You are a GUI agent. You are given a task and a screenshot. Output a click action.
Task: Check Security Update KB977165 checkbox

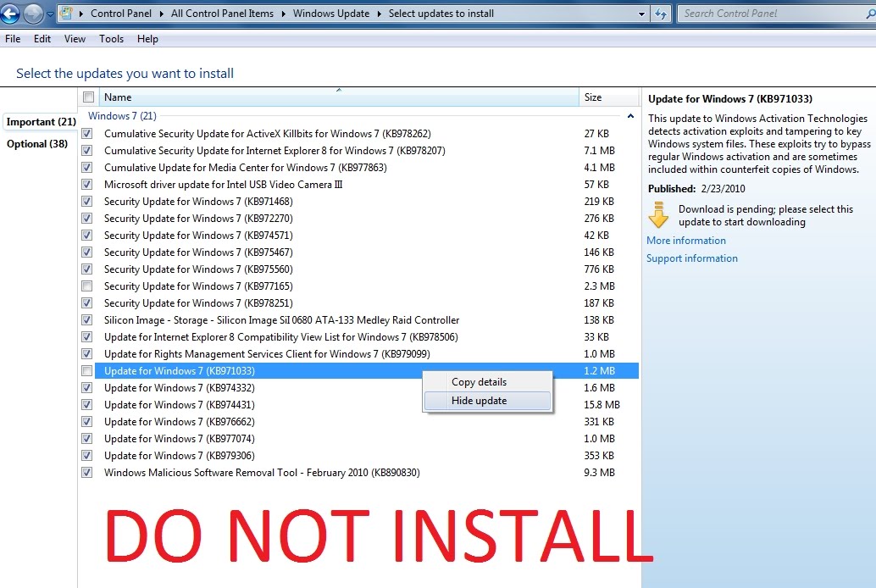[86, 286]
